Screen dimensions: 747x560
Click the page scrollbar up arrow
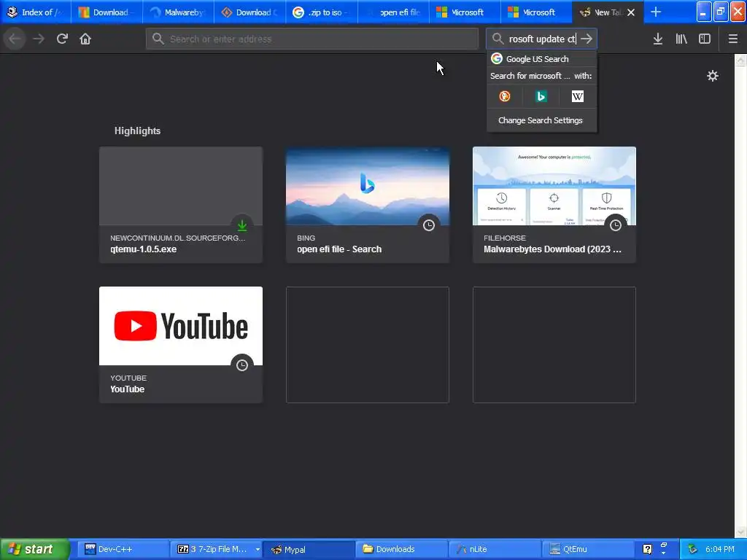741,60
